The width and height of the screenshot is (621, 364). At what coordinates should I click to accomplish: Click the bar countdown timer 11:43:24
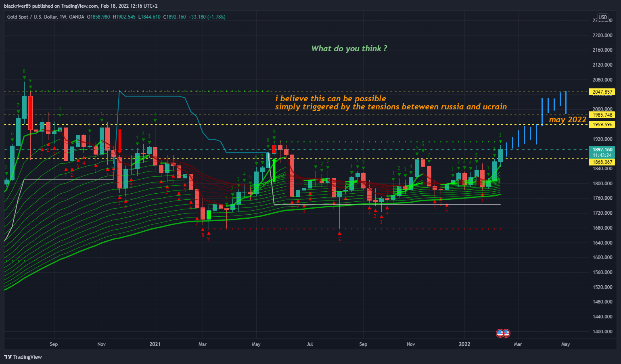click(602, 155)
